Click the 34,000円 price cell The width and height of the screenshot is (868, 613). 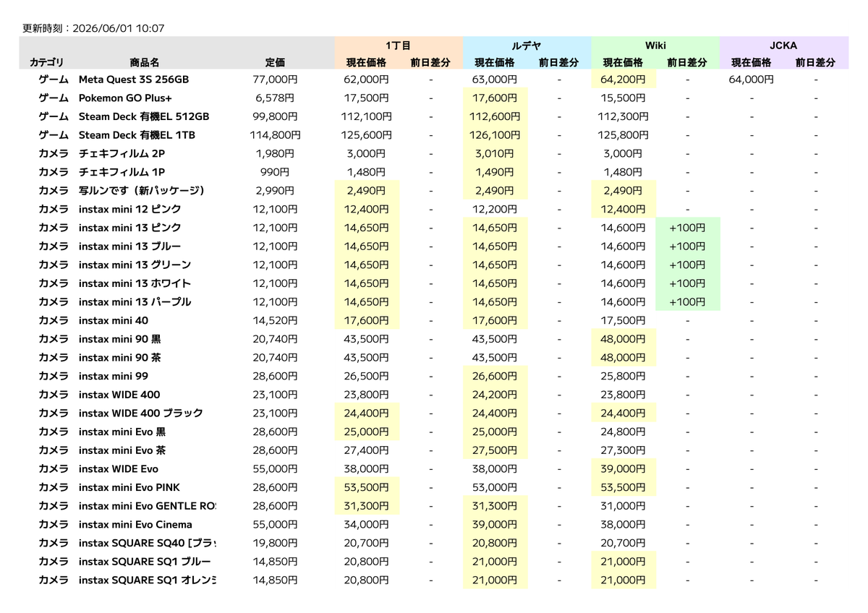click(x=366, y=524)
